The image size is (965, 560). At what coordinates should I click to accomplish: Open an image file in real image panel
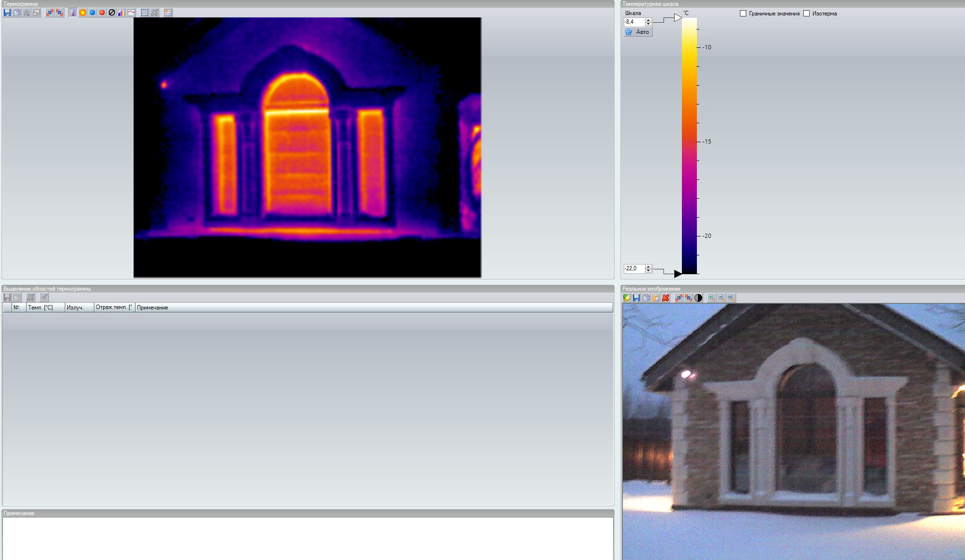pos(627,298)
